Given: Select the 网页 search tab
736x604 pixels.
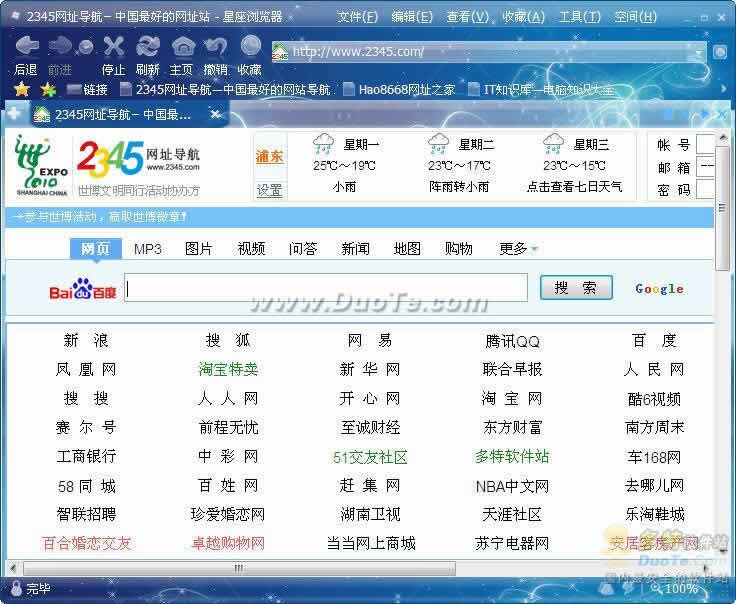Looking at the screenshot, I should pyautogui.click(x=96, y=248).
